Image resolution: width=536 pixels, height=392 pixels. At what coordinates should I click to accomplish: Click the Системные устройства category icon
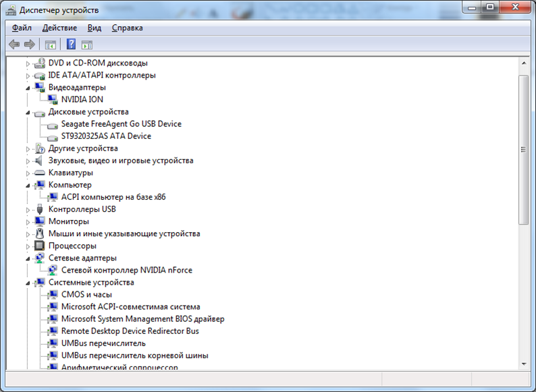pos(40,282)
